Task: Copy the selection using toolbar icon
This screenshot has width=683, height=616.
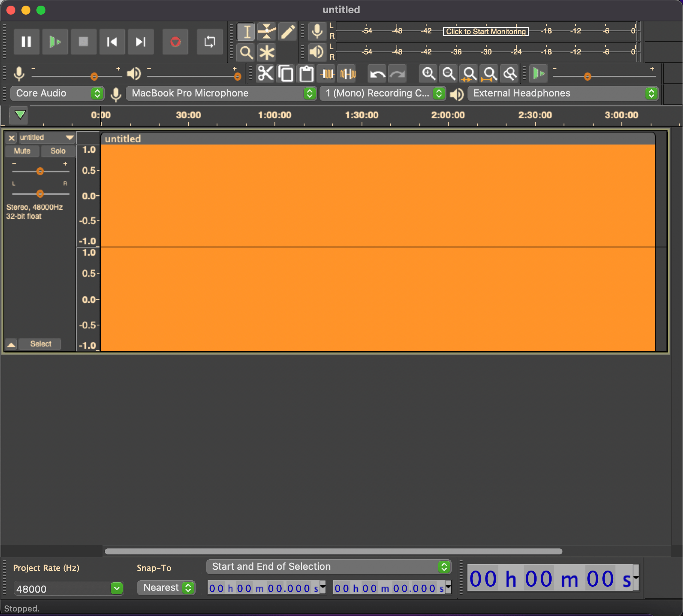Action: pos(286,74)
